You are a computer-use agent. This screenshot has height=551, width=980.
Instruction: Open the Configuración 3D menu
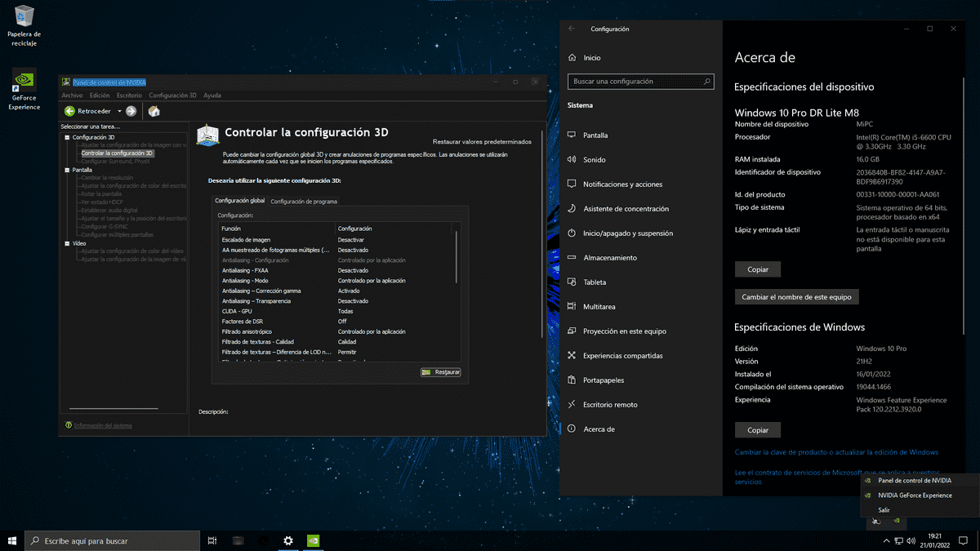(x=172, y=96)
